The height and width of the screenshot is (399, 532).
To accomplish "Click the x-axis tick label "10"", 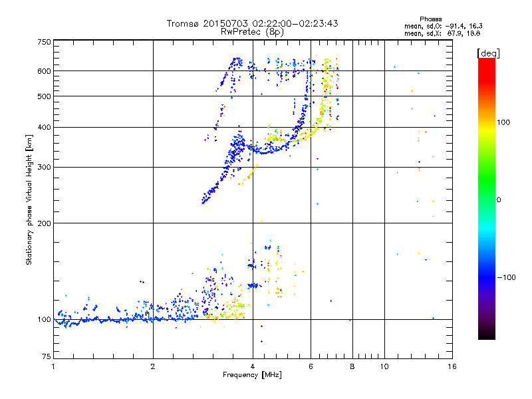I will pos(384,366).
